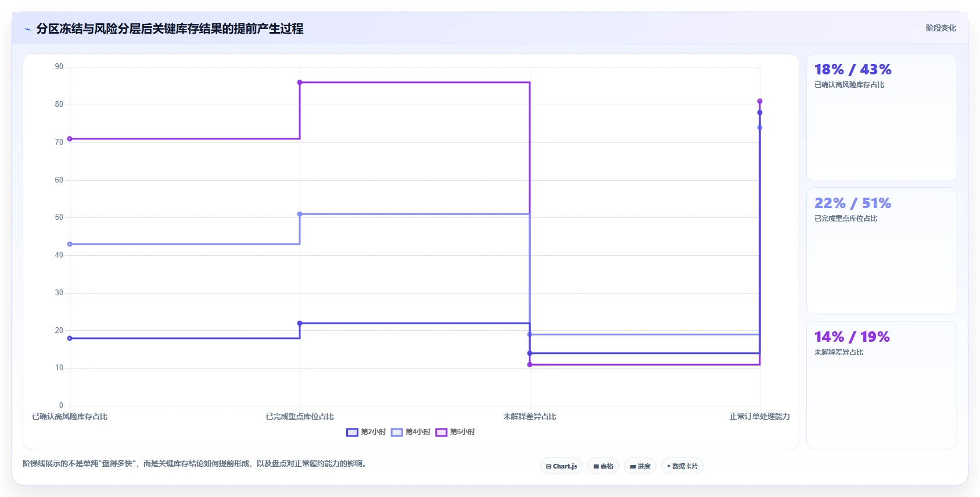This screenshot has width=980, height=497.
Task: Click the 第6小时 point at value 81
Action: pos(760,101)
